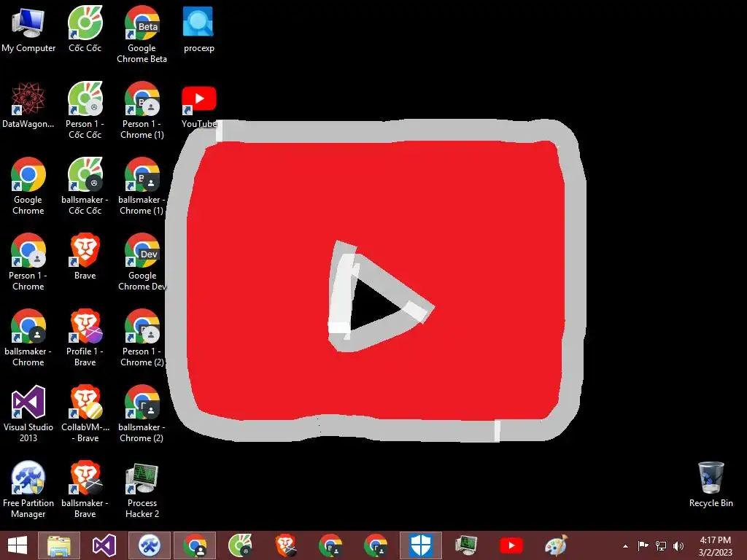Viewport: 747px width, 560px height.
Task: Select the Person 1 - Cốc Cốc shortcut
Action: 85,110
